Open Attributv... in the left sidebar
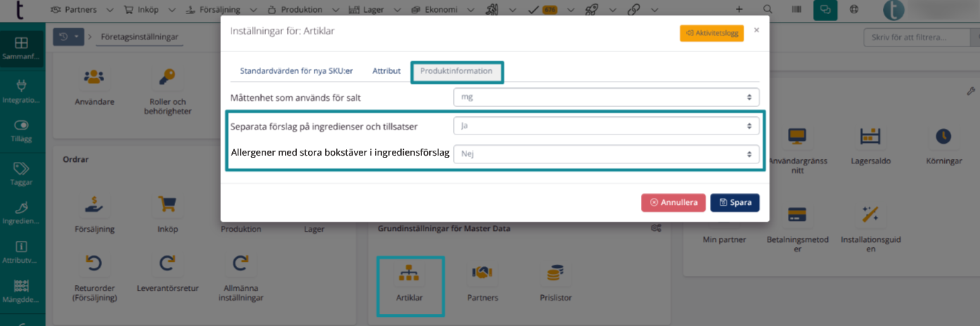The image size is (980, 326). pos(22,252)
